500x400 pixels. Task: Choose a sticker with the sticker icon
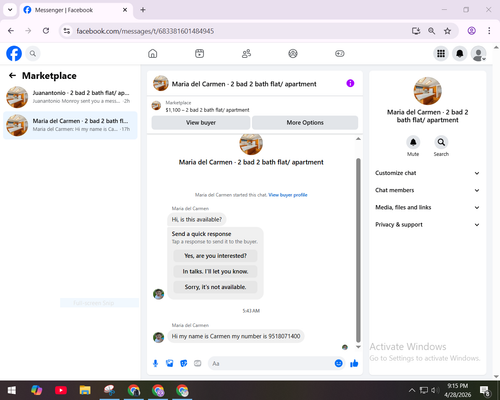pos(184,363)
